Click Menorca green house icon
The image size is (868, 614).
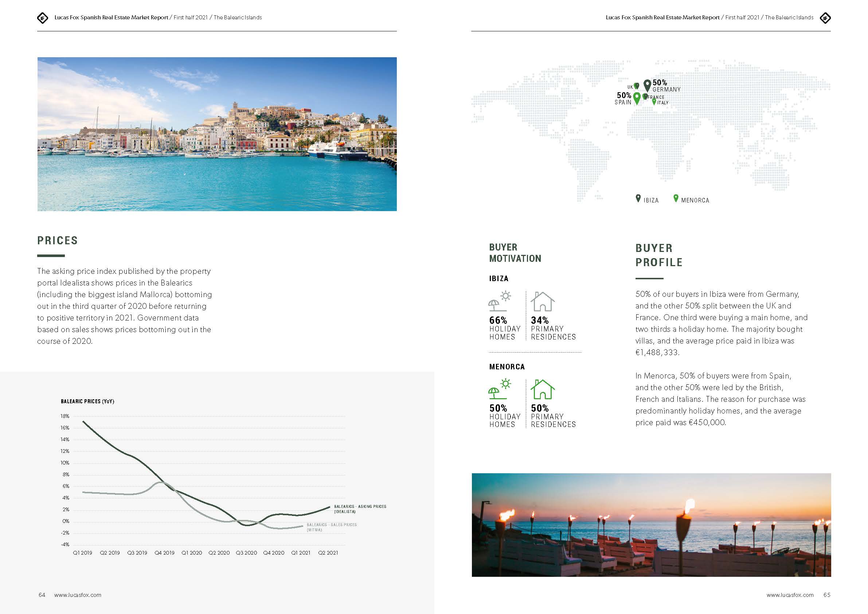click(543, 389)
